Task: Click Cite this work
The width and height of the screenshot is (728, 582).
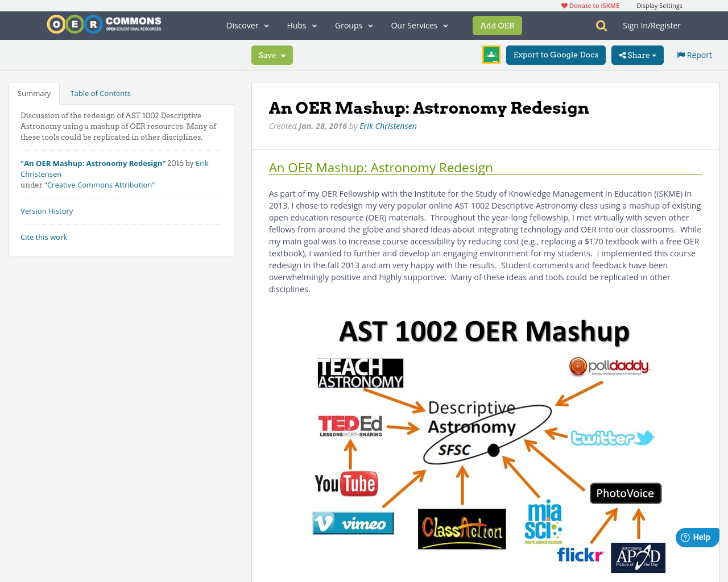Action: point(44,236)
